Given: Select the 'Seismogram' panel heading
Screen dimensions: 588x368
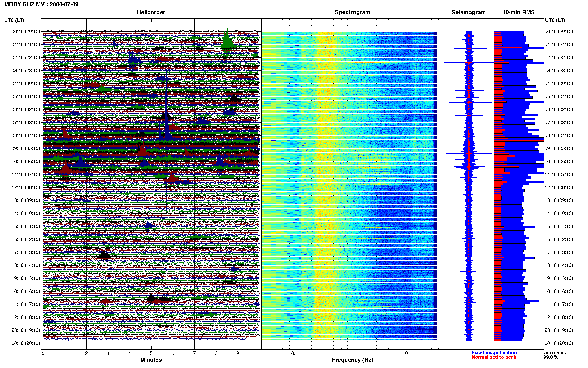Looking at the screenshot, I should click(468, 12).
